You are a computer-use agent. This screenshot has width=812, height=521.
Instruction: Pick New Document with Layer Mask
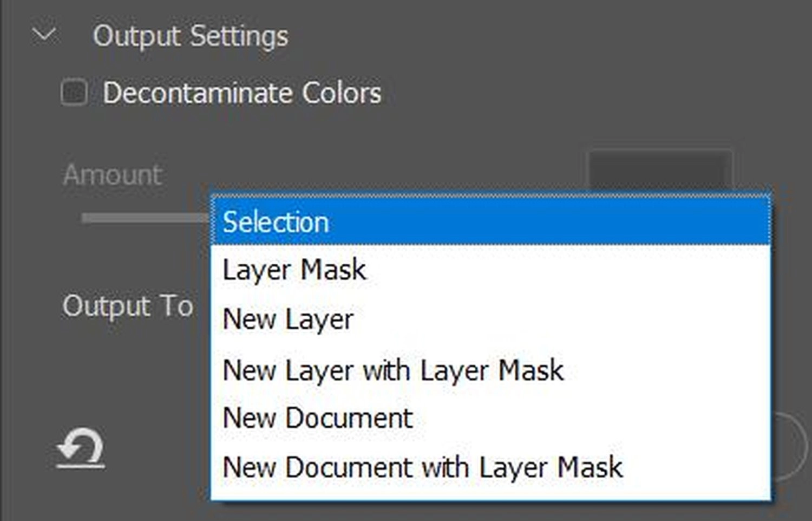490,467
